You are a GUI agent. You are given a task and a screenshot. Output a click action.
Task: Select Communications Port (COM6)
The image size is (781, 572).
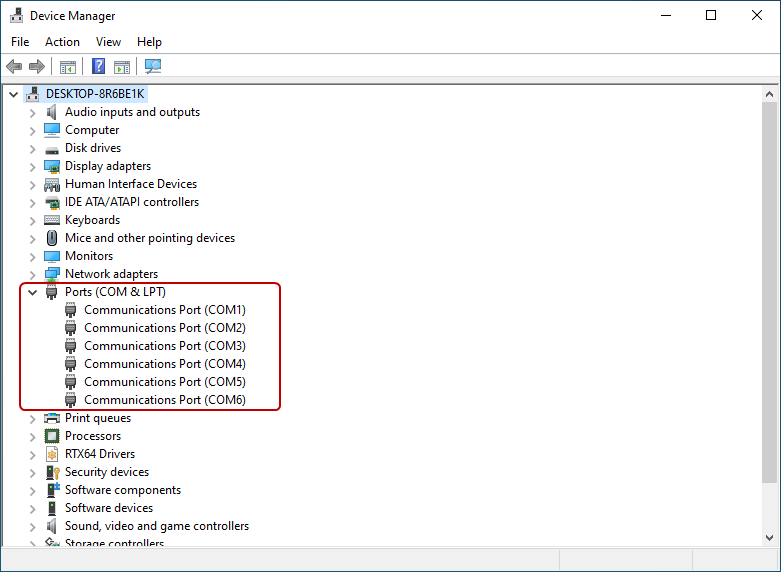click(165, 400)
